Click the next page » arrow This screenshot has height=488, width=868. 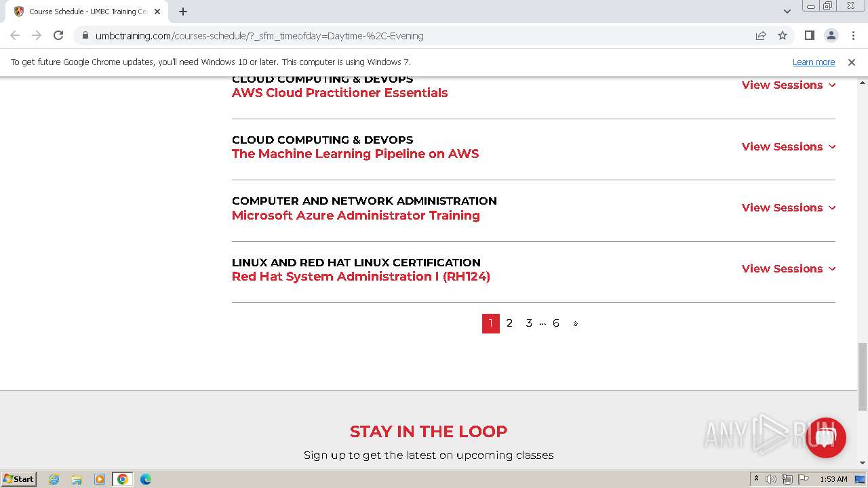coord(575,323)
